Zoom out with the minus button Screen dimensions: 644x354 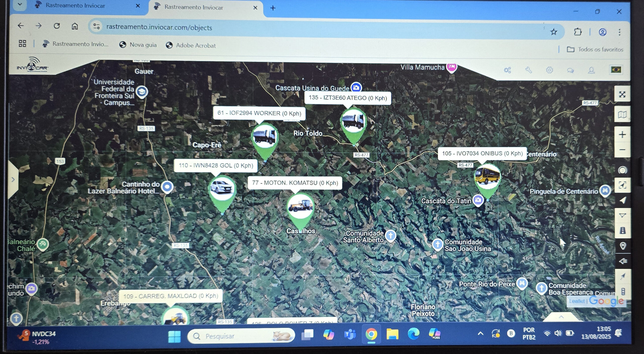[x=622, y=150]
